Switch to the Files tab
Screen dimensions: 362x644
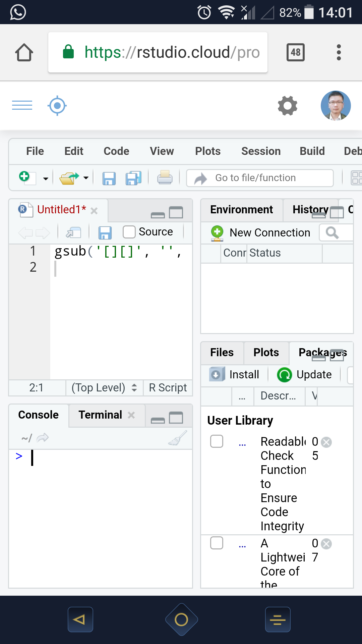(222, 353)
